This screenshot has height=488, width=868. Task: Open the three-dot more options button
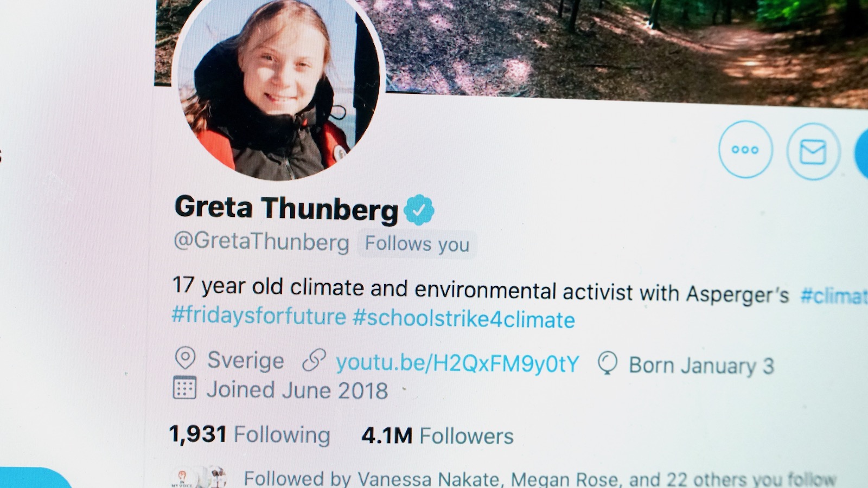tap(745, 150)
